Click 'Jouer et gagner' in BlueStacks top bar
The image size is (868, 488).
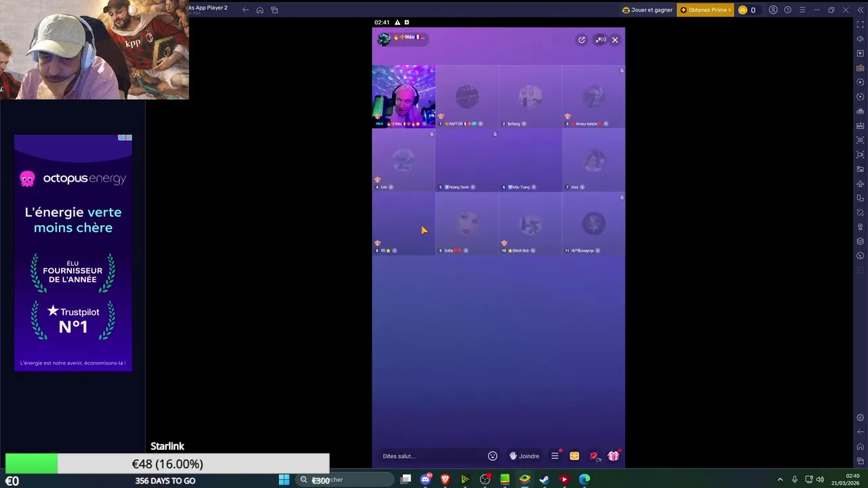point(648,10)
